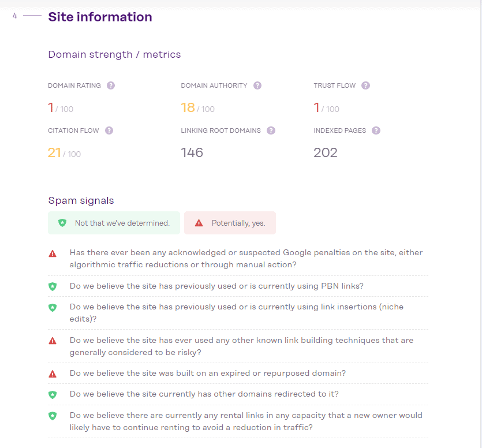
Task: Click the Indexed Pages question mark icon
Action: click(x=376, y=130)
